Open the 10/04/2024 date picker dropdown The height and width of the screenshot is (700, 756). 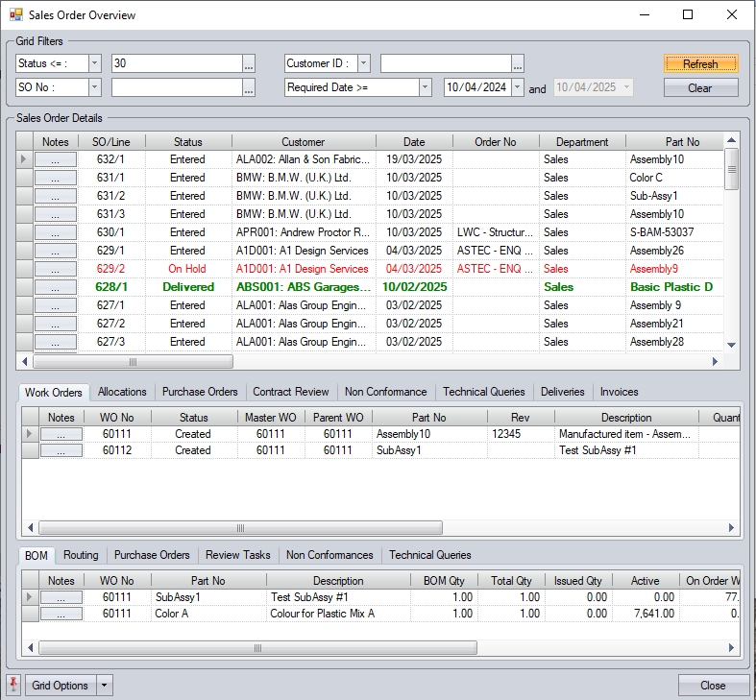(518, 88)
